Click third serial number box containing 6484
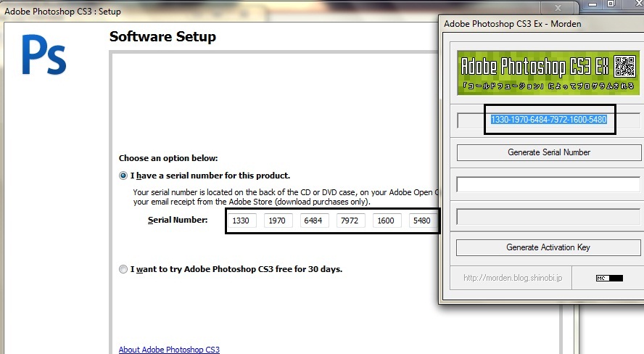Image resolution: width=644 pixels, height=354 pixels. tap(315, 221)
